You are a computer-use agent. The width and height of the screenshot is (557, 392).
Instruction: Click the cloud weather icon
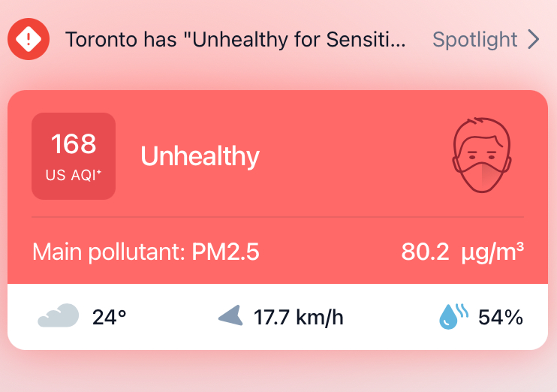[58, 316]
